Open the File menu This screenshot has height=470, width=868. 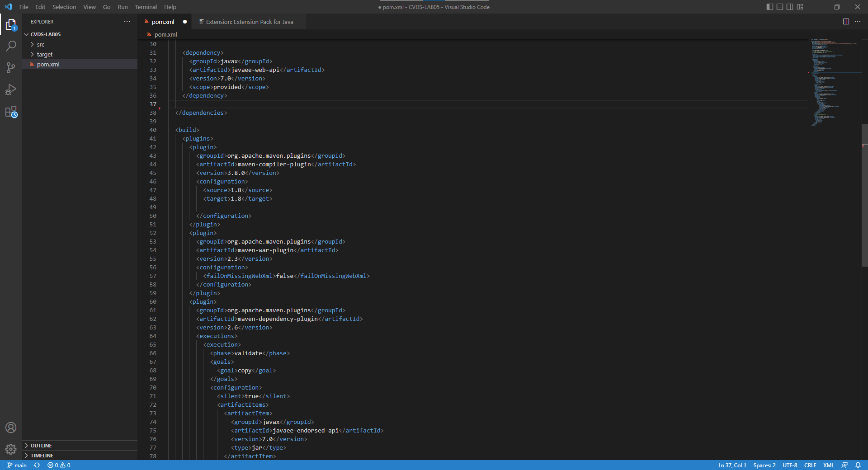24,7
